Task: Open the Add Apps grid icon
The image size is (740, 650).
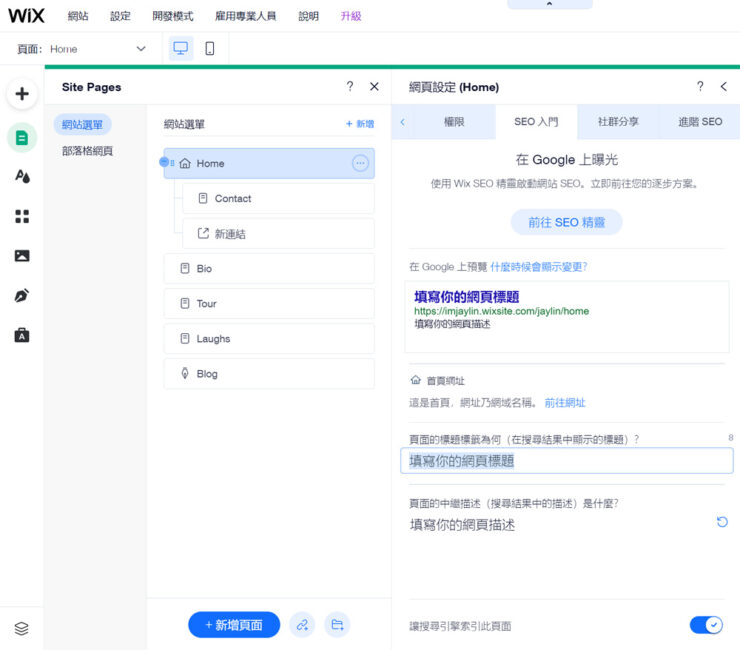Action: pos(22,216)
